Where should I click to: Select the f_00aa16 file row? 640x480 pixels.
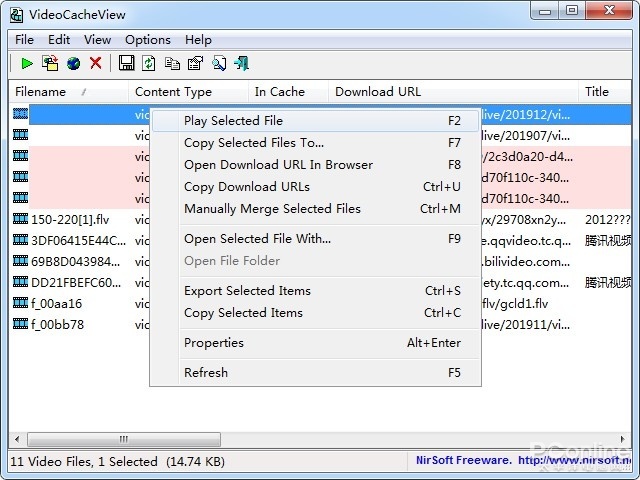[56, 303]
